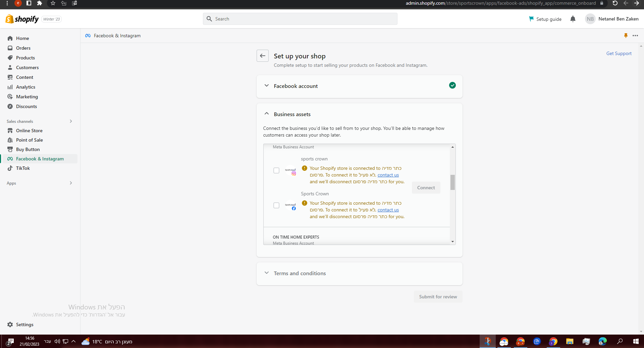View Analytics in the sidebar
This screenshot has width=644, height=348.
click(x=25, y=87)
